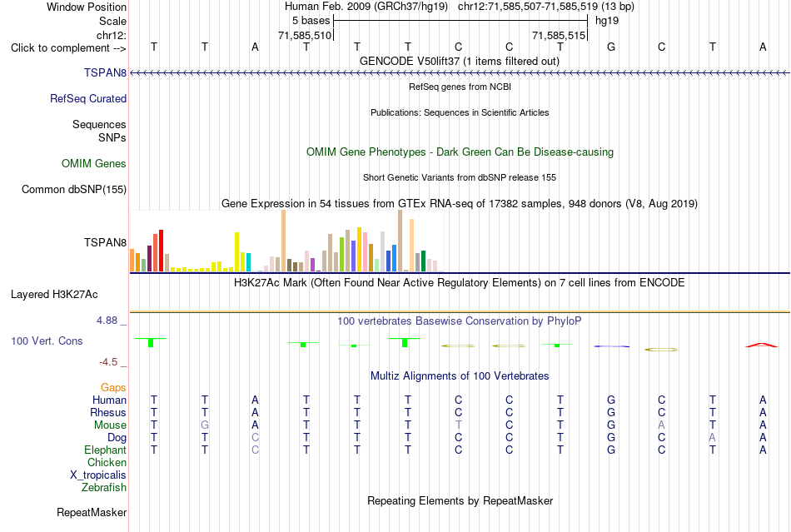Click the orange 'Gaps' label
The image size is (791, 532).
(113, 387)
